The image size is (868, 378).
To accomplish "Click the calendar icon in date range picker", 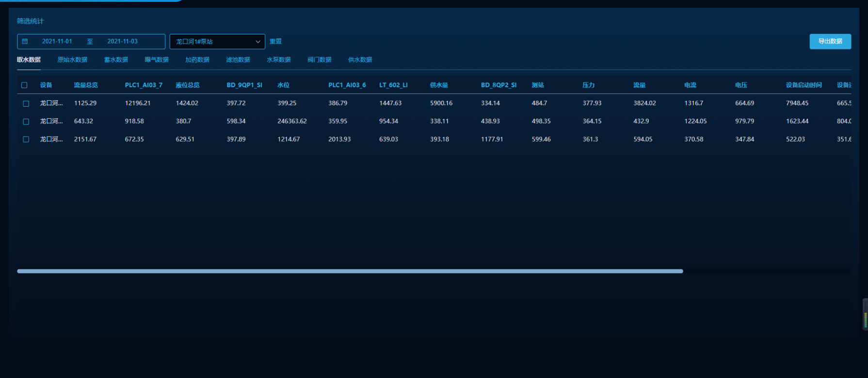I will point(25,42).
